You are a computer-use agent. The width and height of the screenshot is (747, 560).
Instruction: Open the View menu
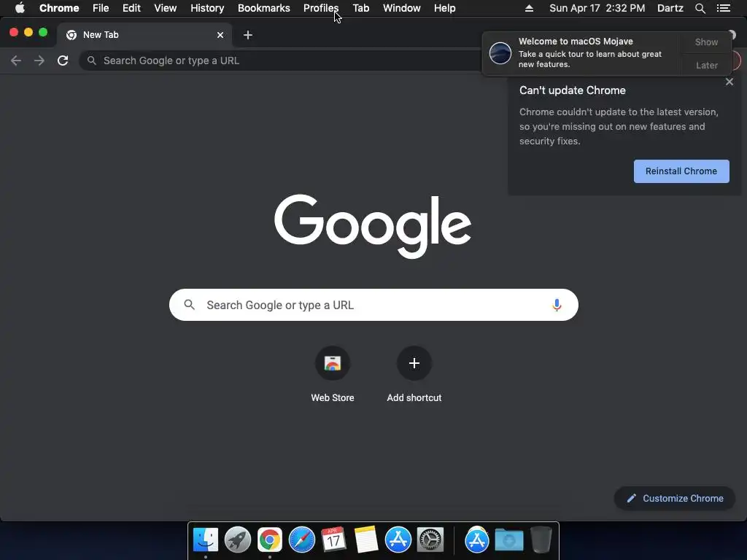pos(166,8)
